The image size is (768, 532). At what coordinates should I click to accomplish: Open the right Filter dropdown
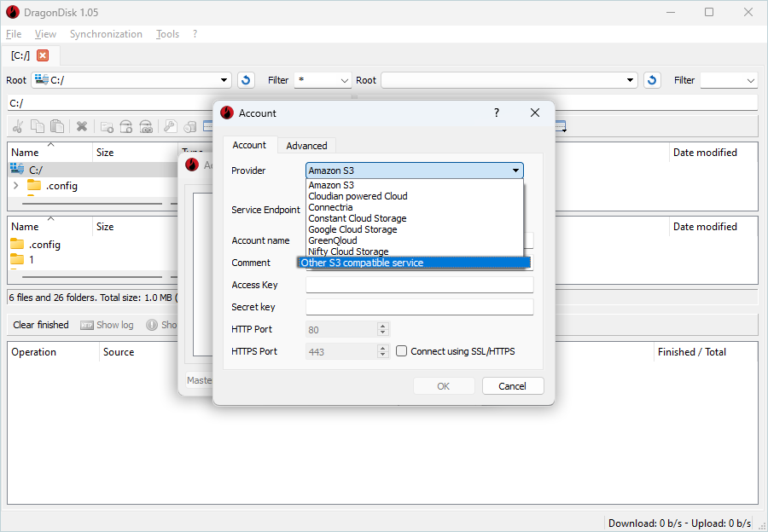[751, 80]
